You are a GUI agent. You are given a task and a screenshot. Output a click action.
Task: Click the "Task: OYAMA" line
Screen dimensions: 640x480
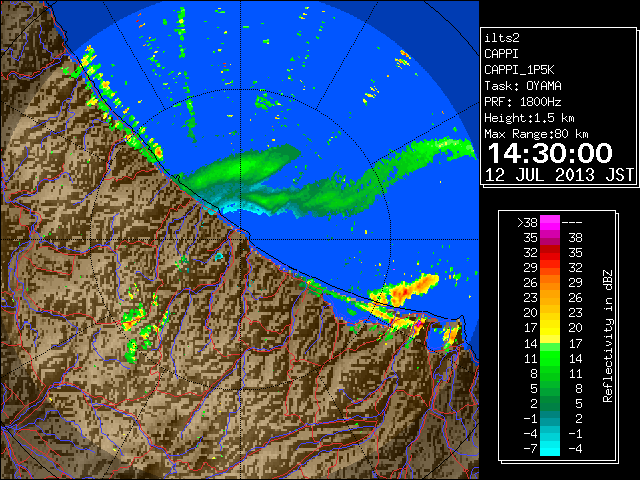point(523,86)
